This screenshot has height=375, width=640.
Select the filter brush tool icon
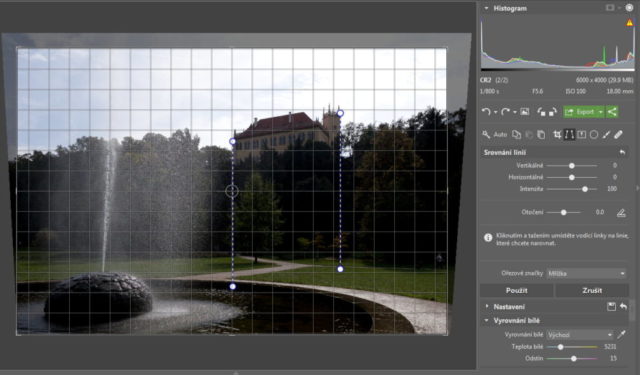606,134
